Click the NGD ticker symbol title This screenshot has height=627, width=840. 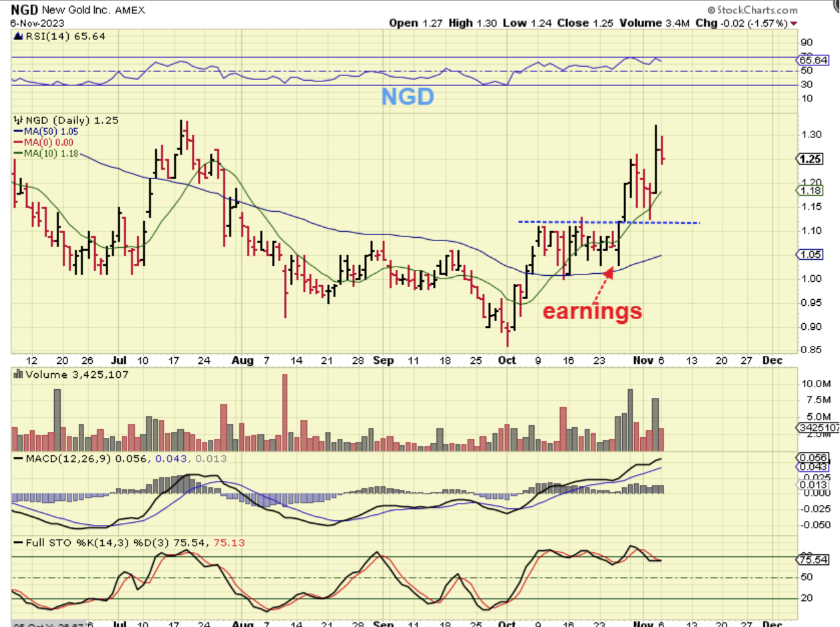click(25, 10)
